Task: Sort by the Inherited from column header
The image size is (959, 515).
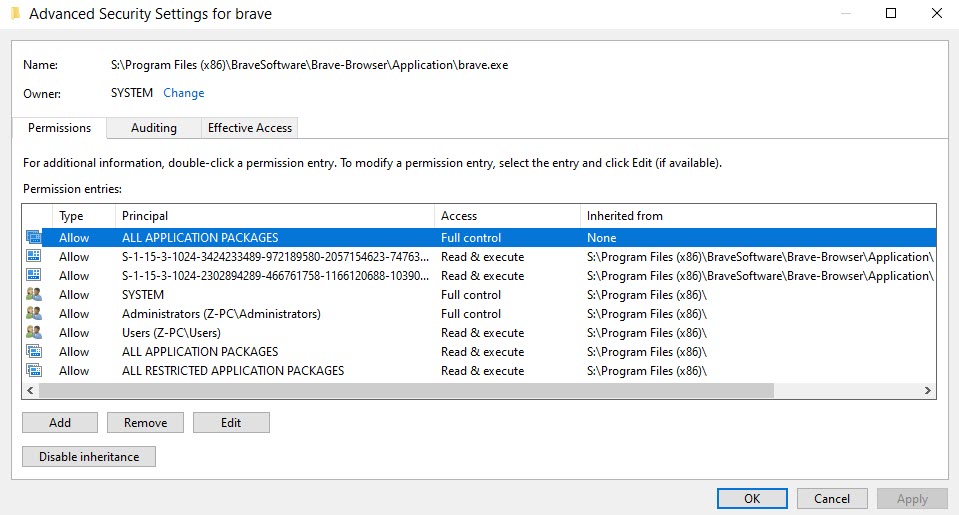Action: [x=758, y=216]
